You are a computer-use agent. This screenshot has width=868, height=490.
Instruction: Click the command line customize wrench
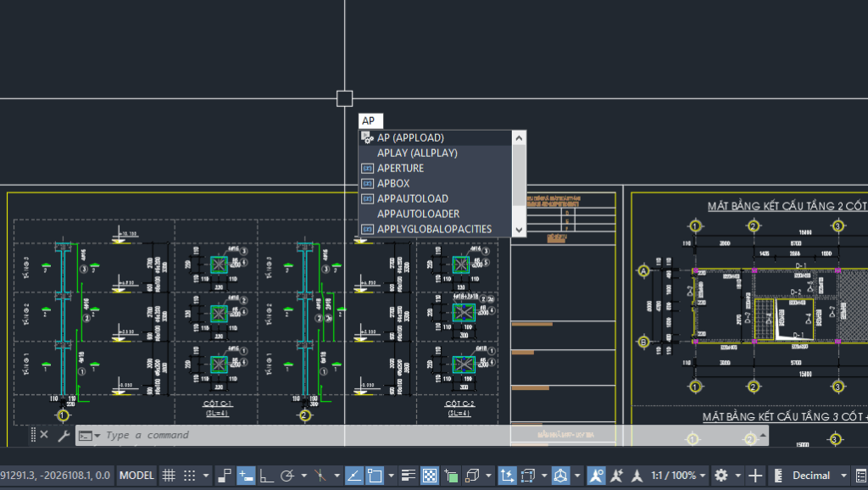point(62,435)
